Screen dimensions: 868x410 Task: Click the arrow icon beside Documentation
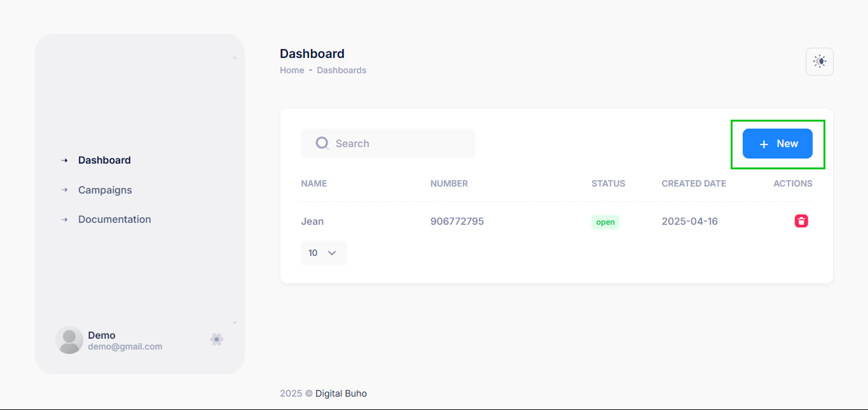tap(64, 220)
